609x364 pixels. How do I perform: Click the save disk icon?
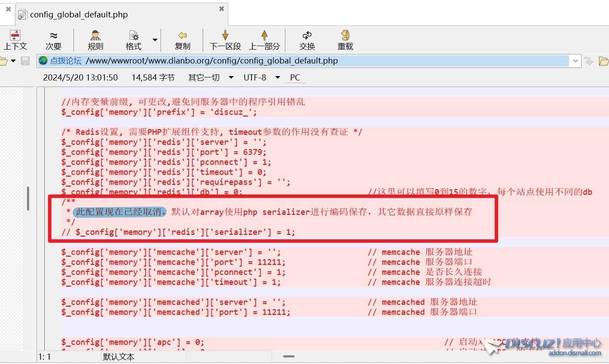[x=26, y=61]
